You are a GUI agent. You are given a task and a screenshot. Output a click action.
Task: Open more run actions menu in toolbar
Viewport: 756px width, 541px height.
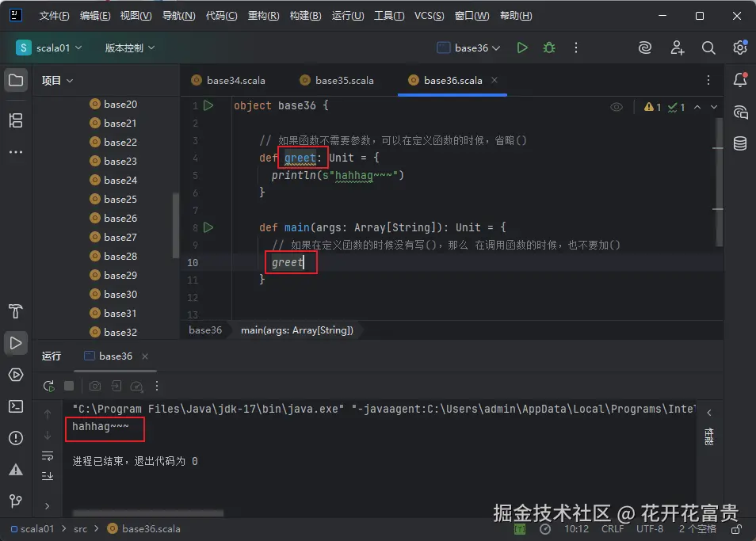[x=575, y=48]
